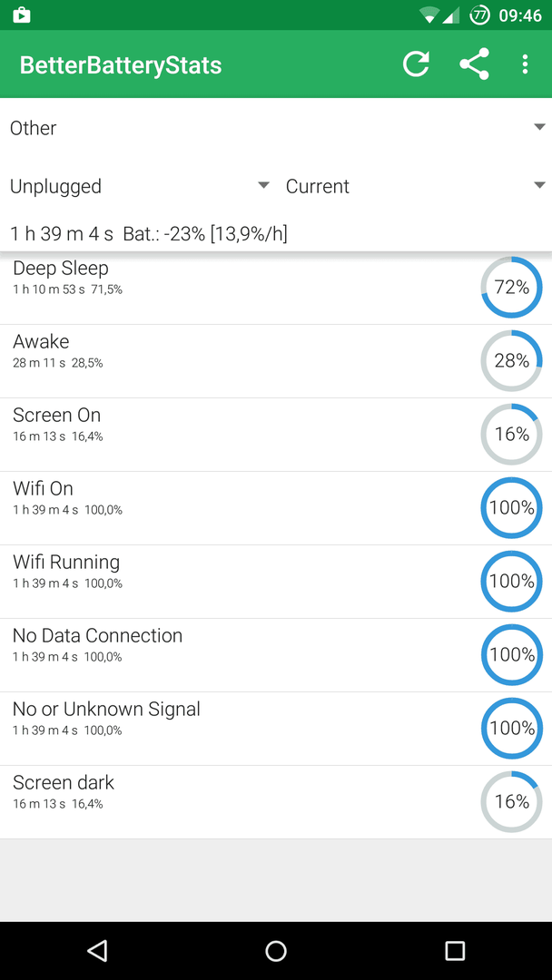
Task: Tap the Play Store notification icon
Action: [22, 15]
